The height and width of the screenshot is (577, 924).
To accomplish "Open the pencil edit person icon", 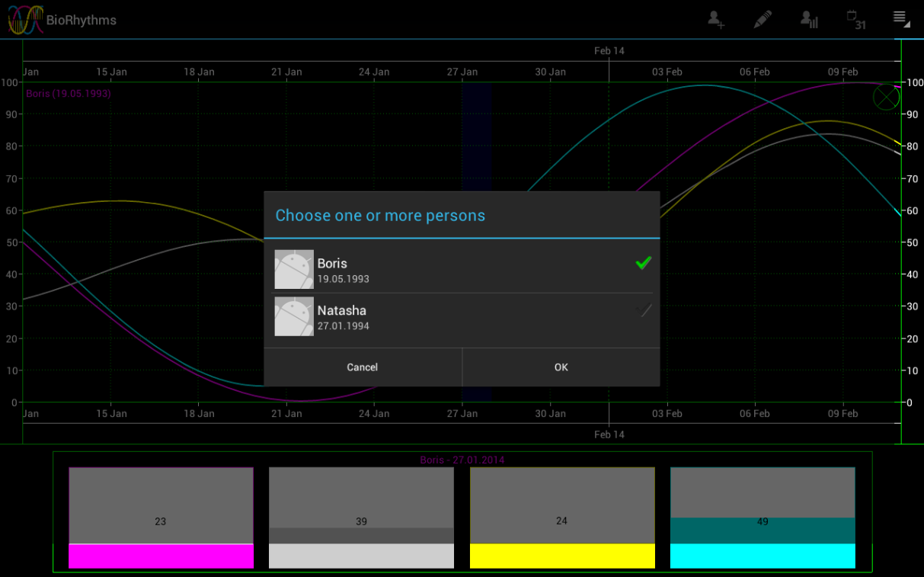I will click(x=762, y=20).
